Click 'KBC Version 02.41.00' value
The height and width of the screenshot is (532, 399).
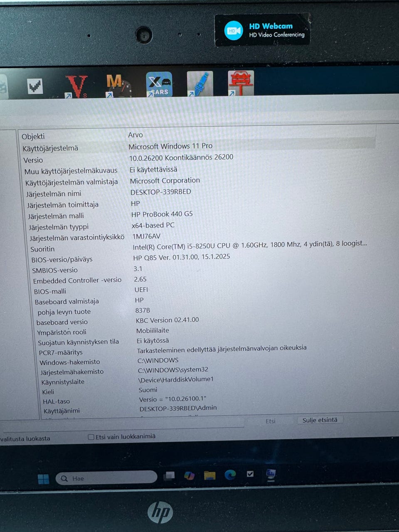click(x=167, y=320)
